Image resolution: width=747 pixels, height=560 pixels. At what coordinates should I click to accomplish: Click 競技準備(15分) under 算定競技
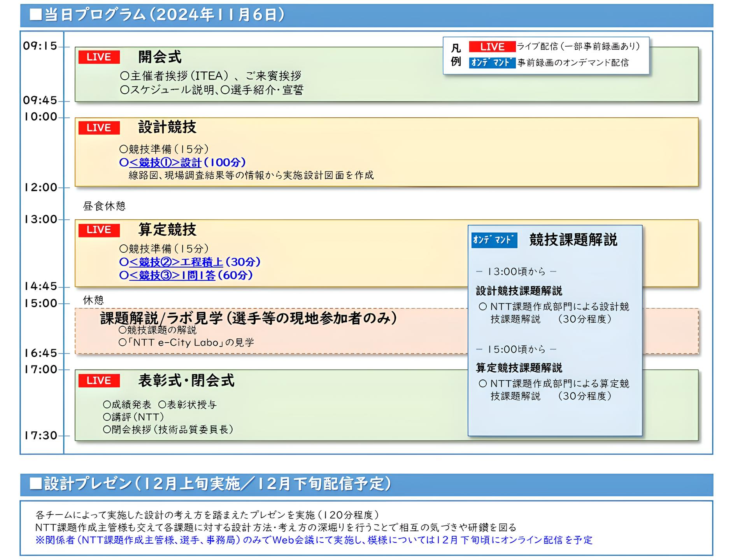(x=164, y=248)
